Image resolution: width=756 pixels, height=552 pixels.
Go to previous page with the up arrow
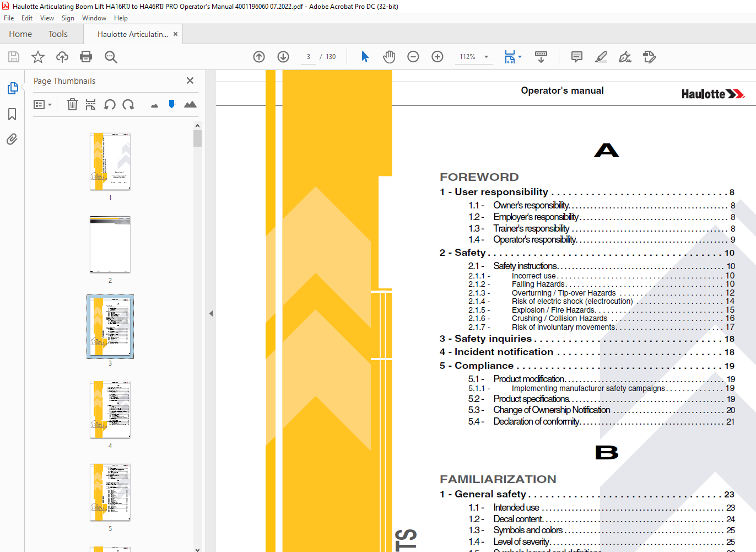pyautogui.click(x=259, y=57)
